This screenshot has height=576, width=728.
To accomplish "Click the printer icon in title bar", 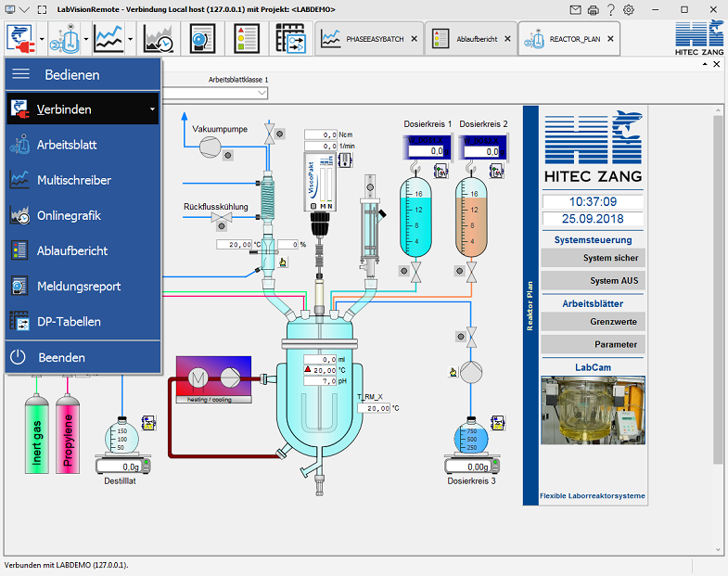I will [593, 10].
